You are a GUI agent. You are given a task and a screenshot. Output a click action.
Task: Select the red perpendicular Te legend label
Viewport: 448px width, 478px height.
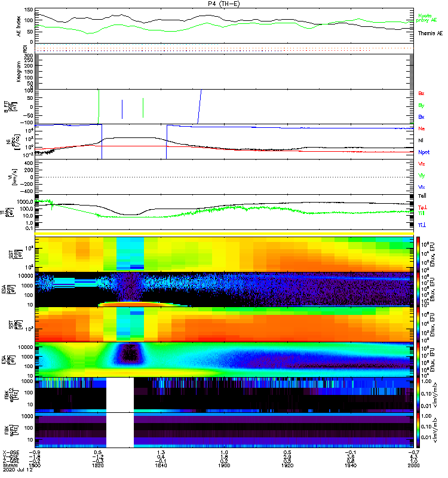coord(422,207)
